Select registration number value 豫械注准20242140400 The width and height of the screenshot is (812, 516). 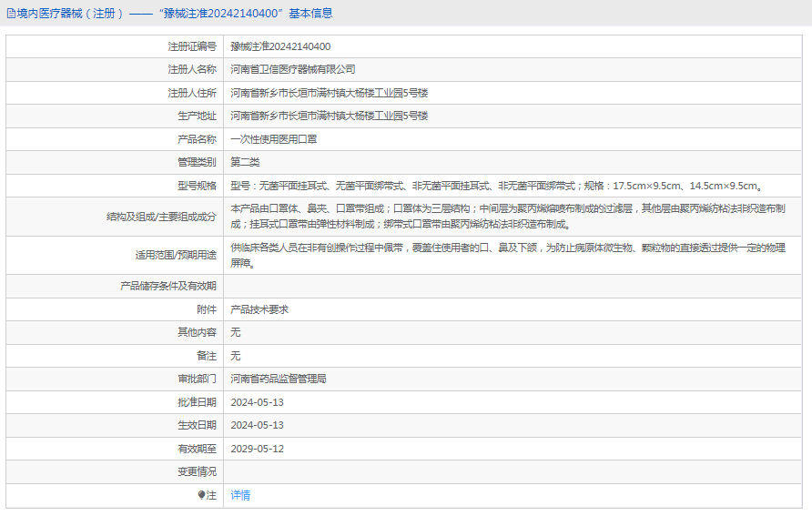click(280, 46)
